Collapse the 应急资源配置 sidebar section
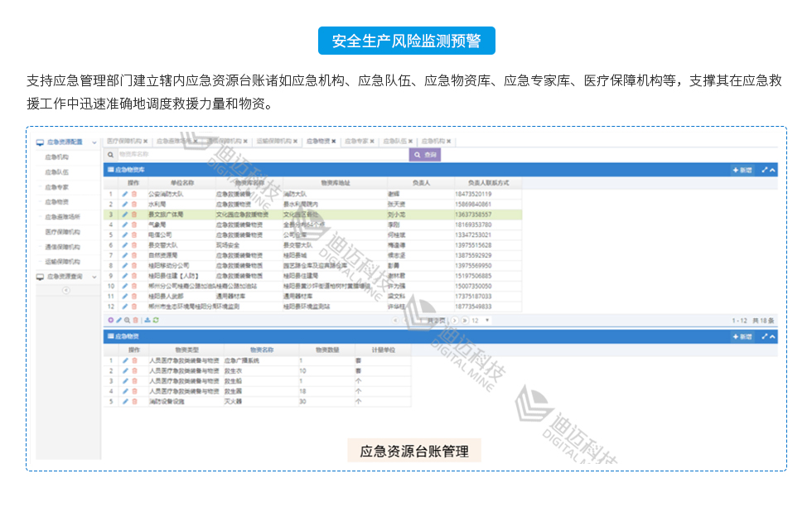The width and height of the screenshot is (812, 512). 94,142
